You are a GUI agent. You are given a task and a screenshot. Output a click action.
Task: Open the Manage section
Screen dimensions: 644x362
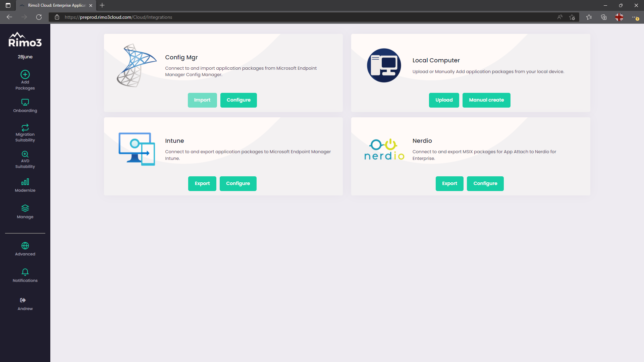(25, 212)
